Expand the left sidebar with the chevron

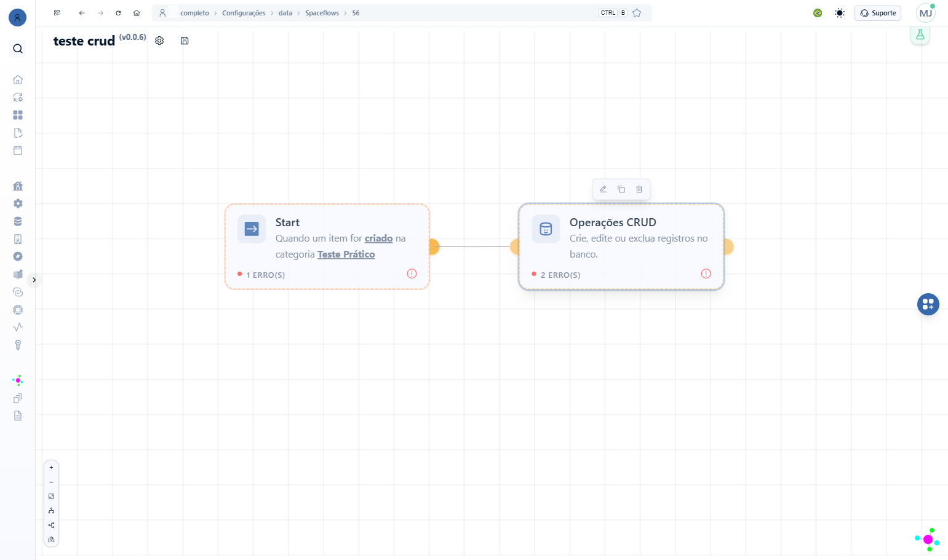click(x=34, y=280)
